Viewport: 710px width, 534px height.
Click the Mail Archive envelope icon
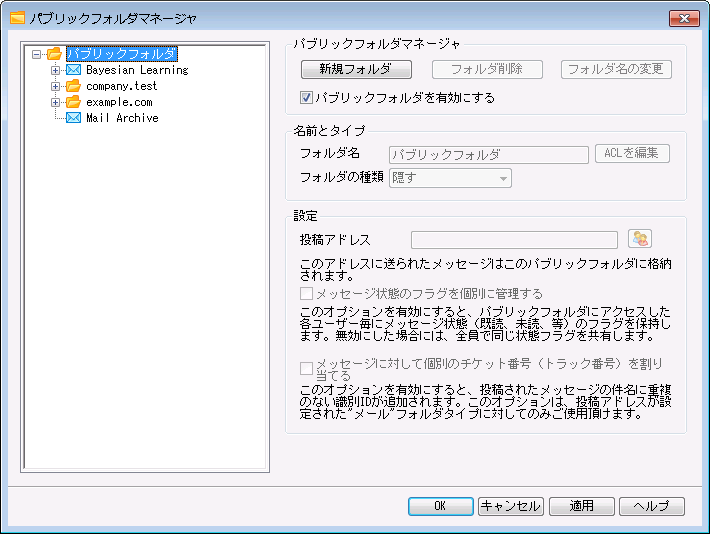73,118
